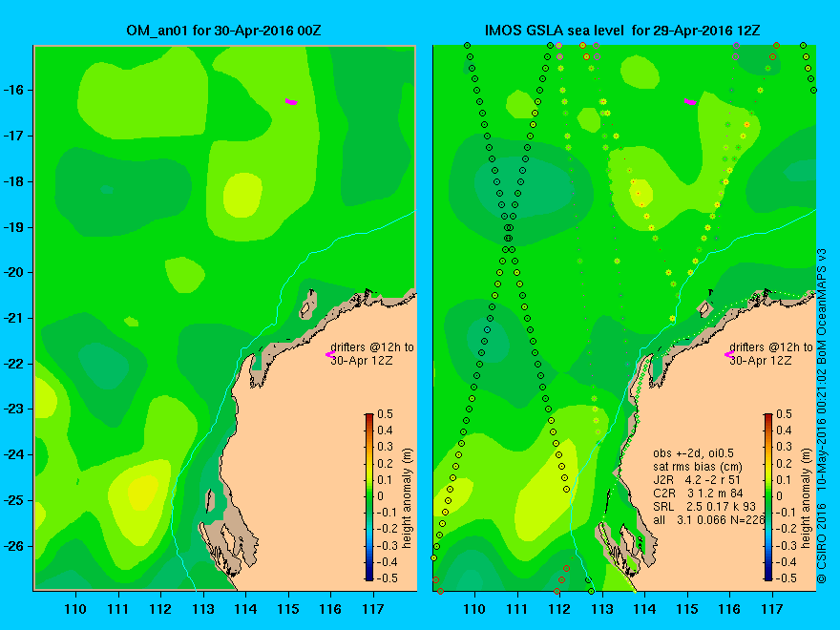Image resolution: width=840 pixels, height=630 pixels.
Task: Click latitude label -17
Action: pos(14,136)
